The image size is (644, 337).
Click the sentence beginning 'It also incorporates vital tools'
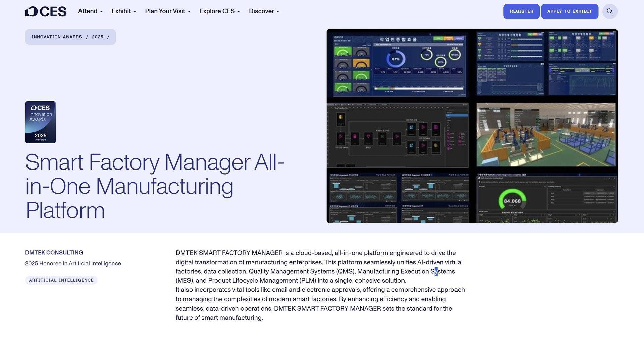[320, 304]
